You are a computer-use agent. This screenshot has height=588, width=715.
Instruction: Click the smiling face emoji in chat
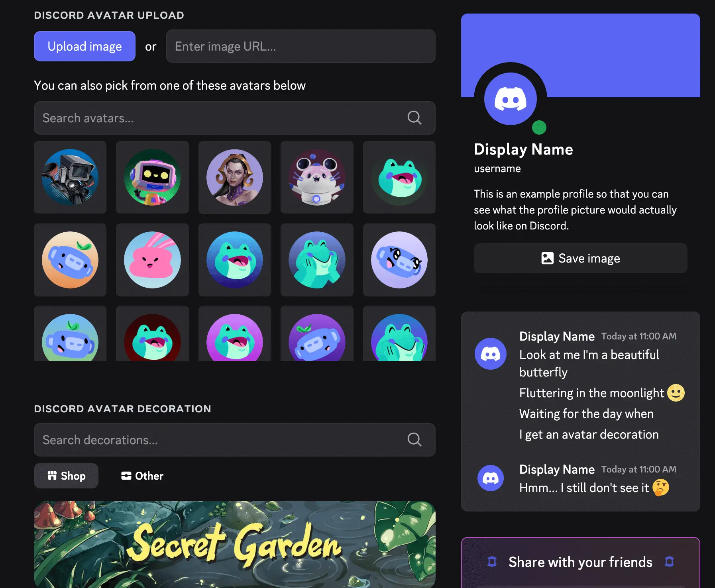point(676,393)
